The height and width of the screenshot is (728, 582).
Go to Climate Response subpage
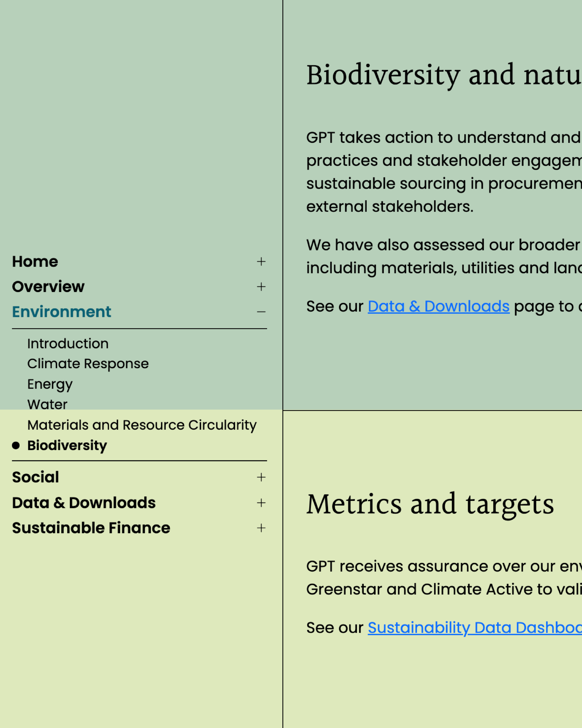pyautogui.click(x=88, y=364)
